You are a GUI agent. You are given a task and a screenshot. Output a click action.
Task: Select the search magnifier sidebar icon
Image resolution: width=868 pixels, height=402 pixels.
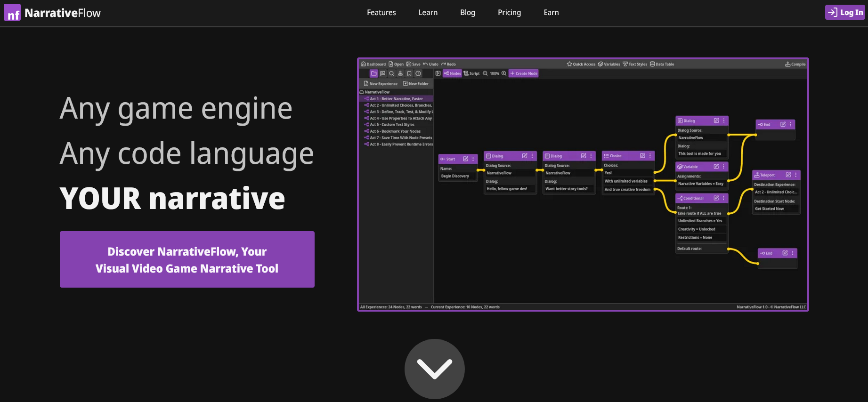click(x=391, y=73)
